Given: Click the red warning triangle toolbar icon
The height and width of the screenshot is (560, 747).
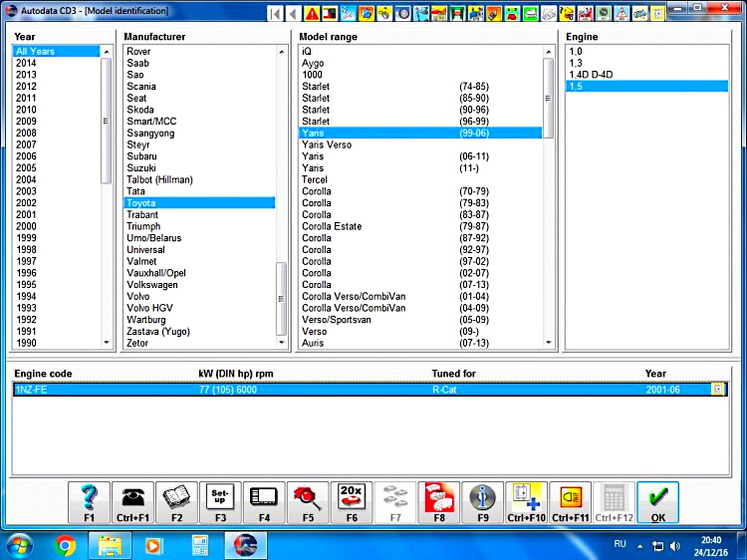Looking at the screenshot, I should pyautogui.click(x=312, y=14).
